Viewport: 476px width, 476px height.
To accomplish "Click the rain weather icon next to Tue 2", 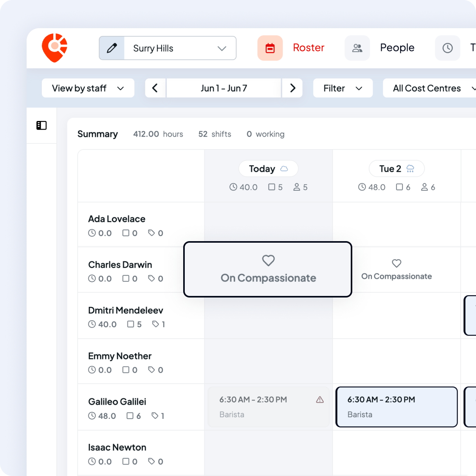I will coord(410,169).
